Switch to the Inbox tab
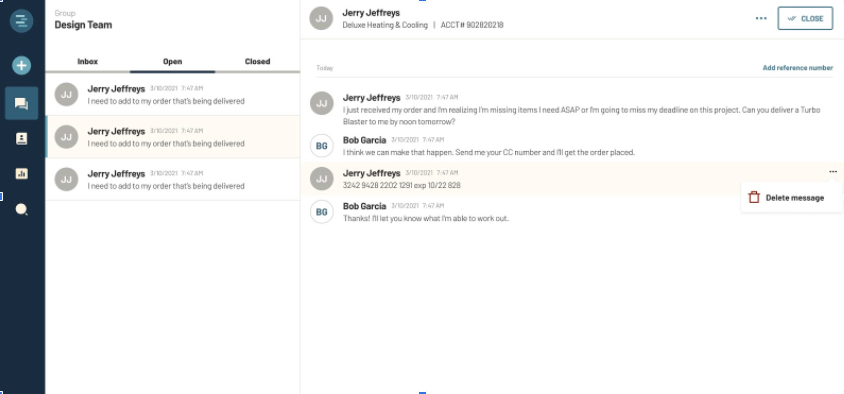Viewport: 844px width, 394px height. point(88,61)
